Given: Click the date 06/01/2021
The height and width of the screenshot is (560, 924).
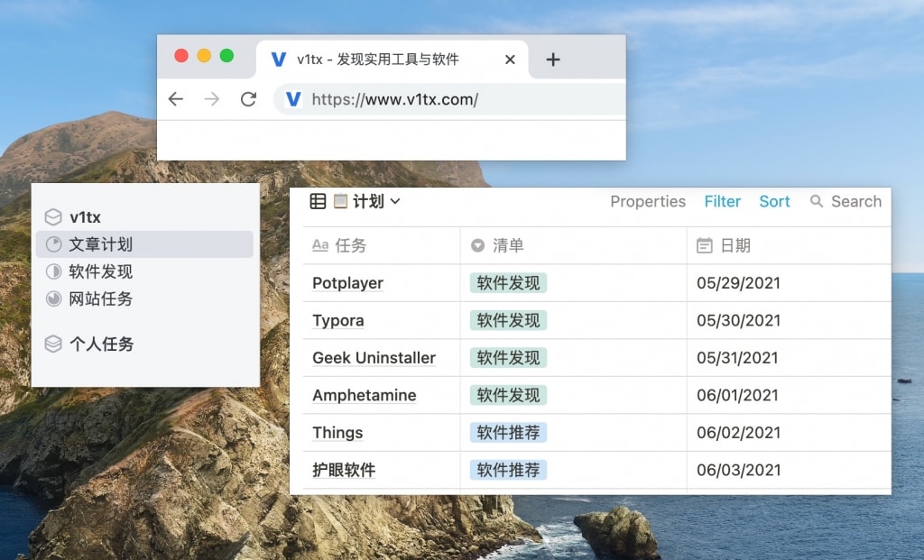Looking at the screenshot, I should [737, 396].
